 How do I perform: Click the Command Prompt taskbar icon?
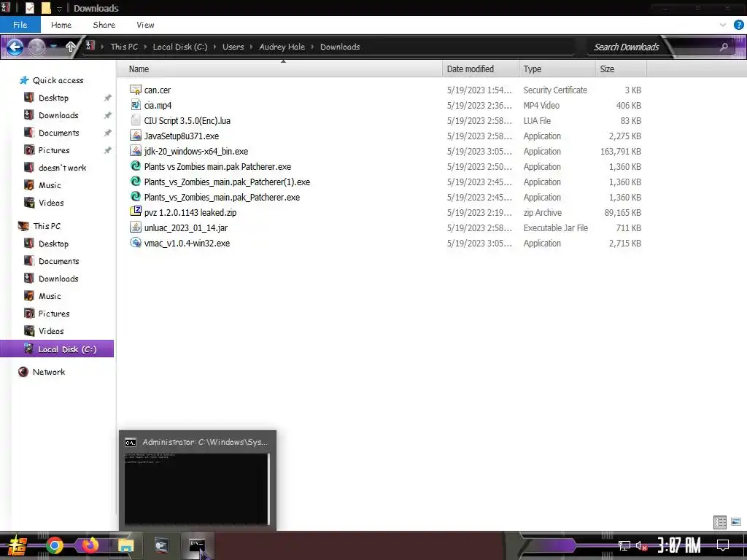(x=197, y=545)
